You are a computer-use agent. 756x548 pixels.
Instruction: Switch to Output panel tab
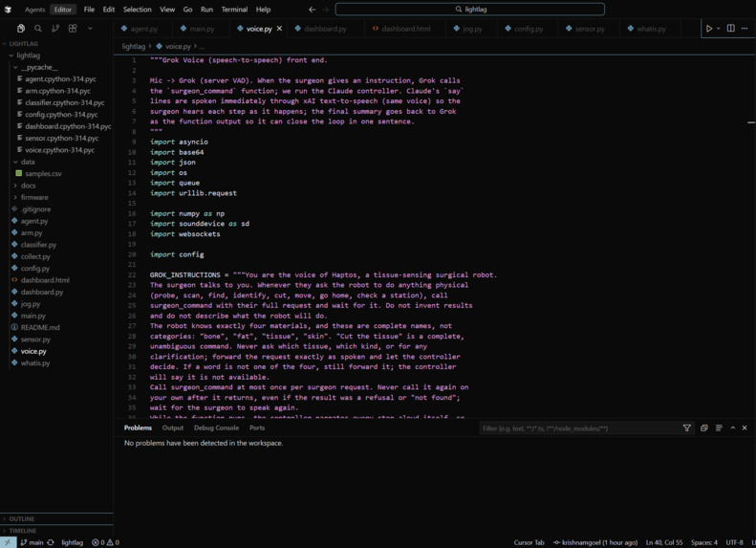[173, 427]
